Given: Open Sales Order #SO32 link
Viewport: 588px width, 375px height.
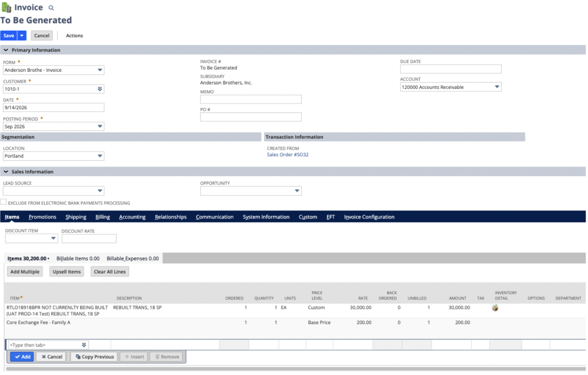Looking at the screenshot, I should [288, 155].
